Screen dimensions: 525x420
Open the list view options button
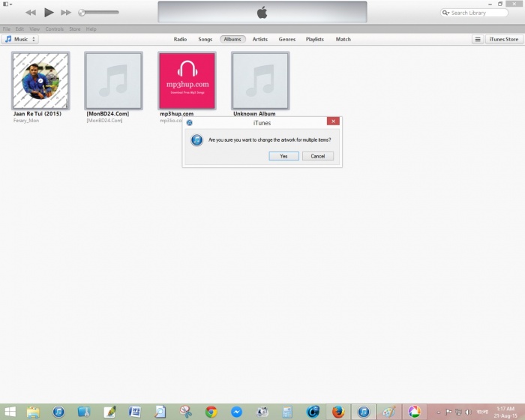[x=478, y=39]
